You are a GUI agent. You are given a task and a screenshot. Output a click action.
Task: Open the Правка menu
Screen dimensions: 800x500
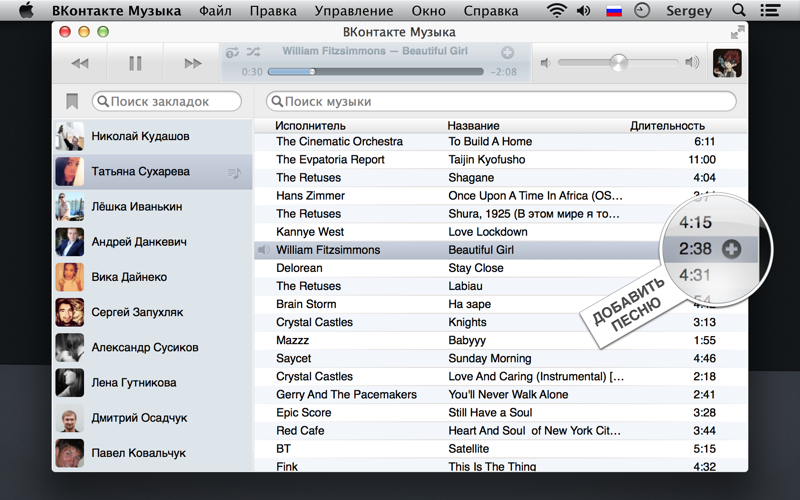pos(273,11)
